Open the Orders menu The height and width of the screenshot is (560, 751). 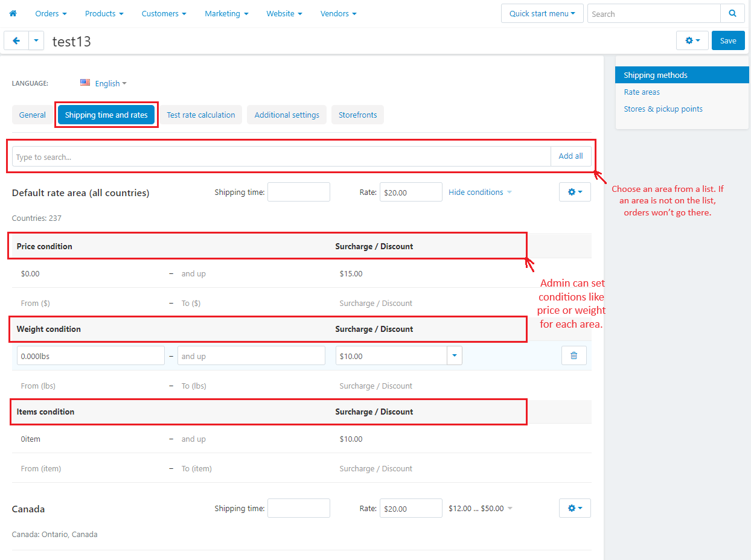(x=51, y=13)
